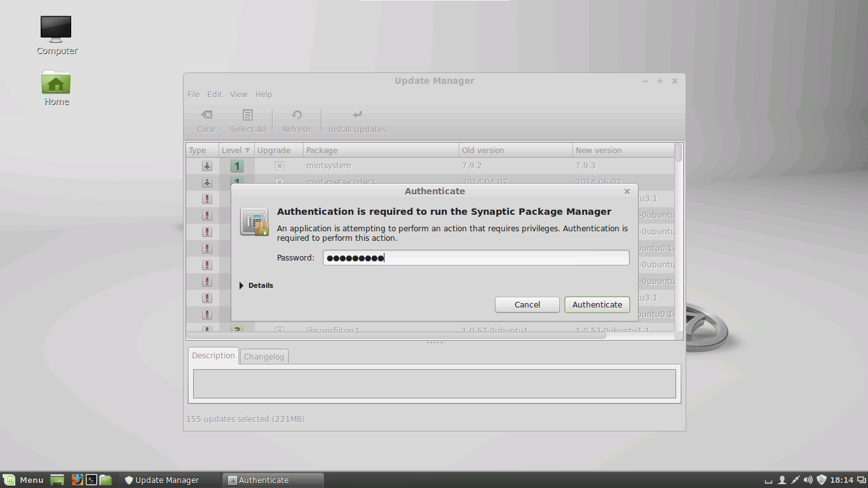Launch Firefox from the panel
Image resolution: width=868 pixels, height=488 pixels.
pyautogui.click(x=78, y=480)
